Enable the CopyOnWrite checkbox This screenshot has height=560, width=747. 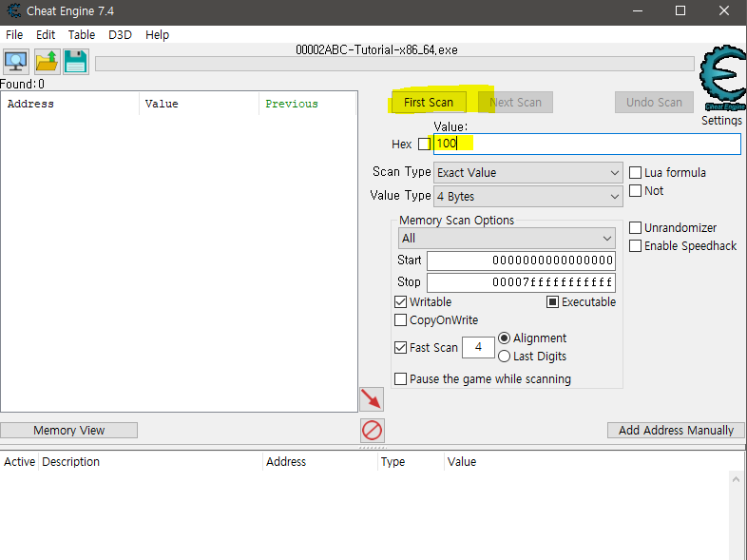coord(401,320)
